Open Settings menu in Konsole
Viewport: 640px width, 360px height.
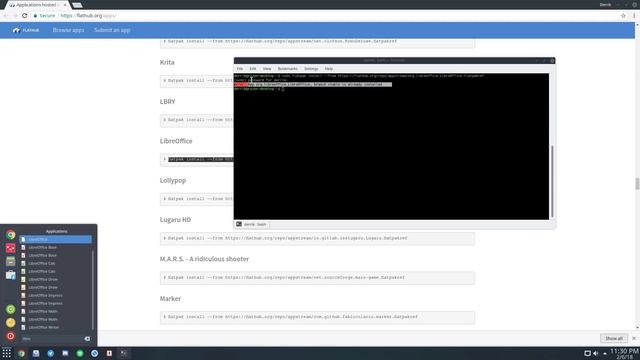click(311, 69)
